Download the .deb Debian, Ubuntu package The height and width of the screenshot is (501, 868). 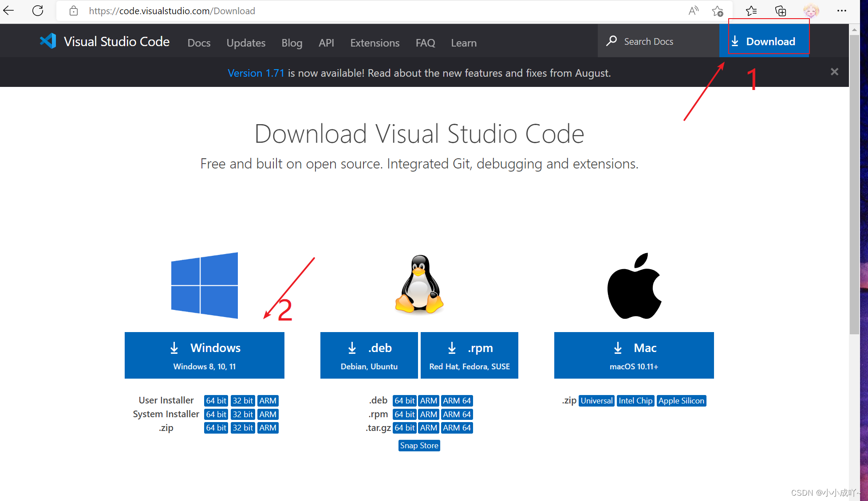click(369, 355)
